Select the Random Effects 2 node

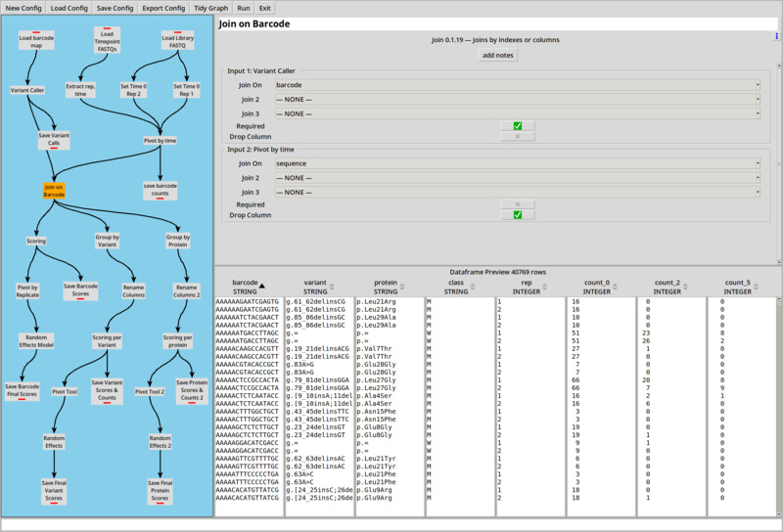coord(160,442)
